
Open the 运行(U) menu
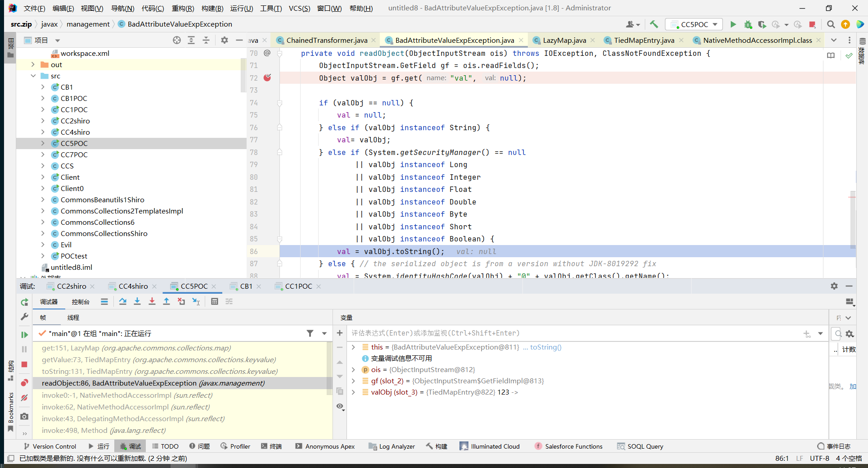(242, 8)
